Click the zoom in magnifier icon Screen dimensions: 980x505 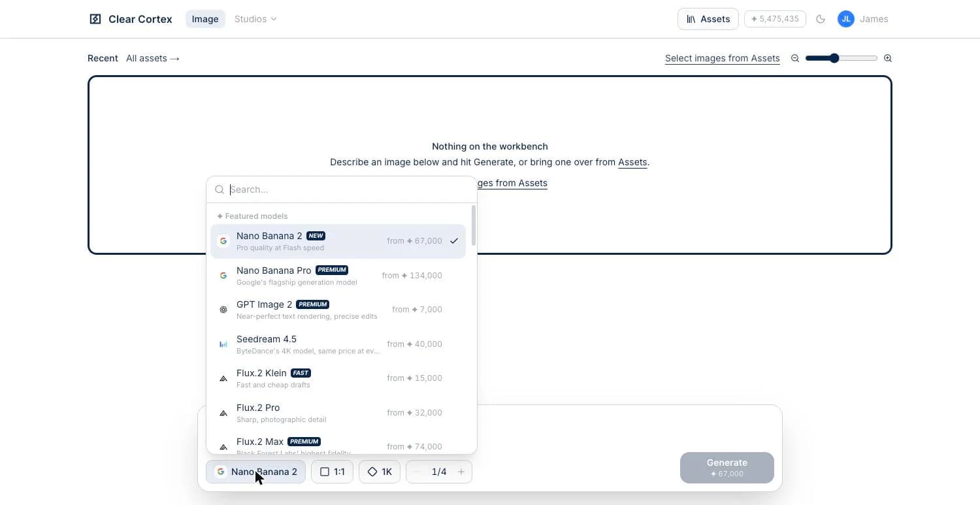coord(888,58)
